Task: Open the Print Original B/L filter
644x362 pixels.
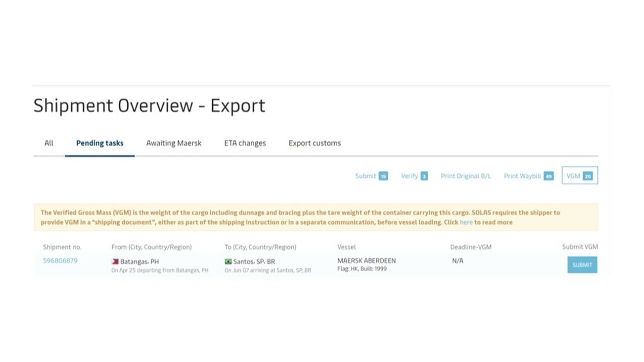Action: [465, 175]
